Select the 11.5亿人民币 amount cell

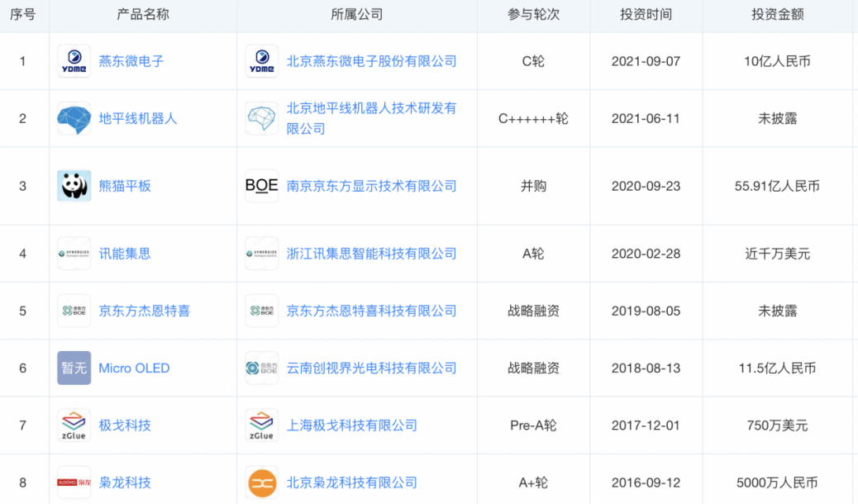tap(778, 368)
